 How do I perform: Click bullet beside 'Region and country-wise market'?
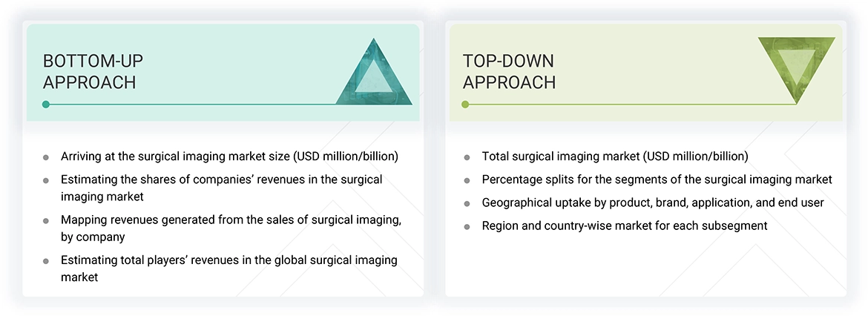pos(467,226)
